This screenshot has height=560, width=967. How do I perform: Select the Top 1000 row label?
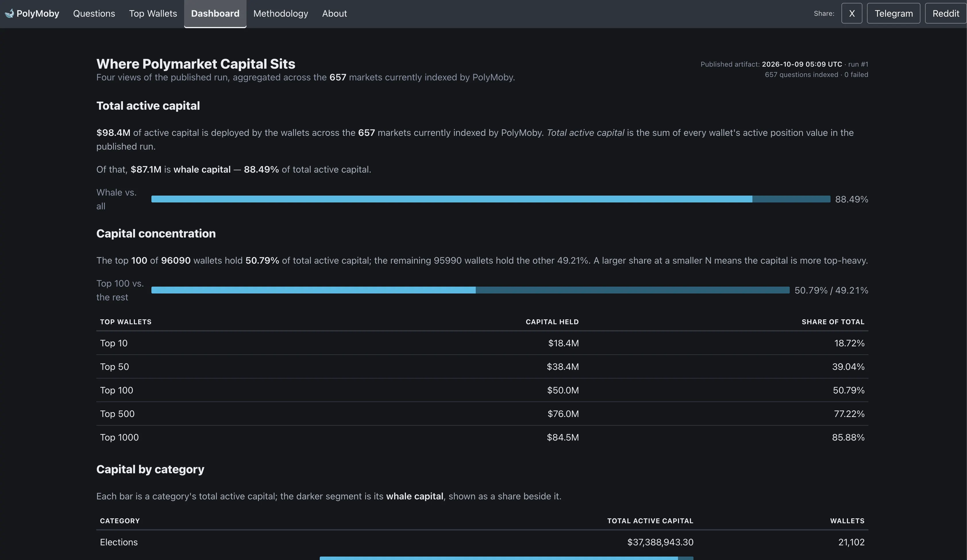click(119, 437)
